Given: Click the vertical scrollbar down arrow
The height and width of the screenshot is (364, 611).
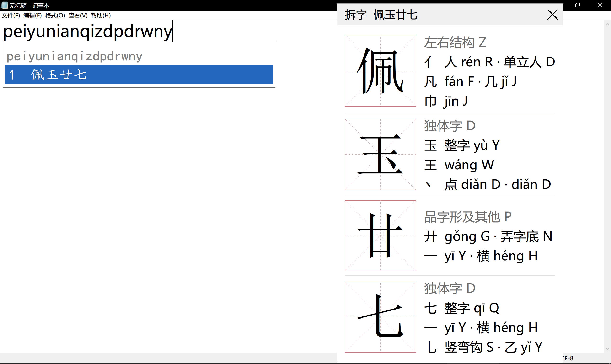Looking at the screenshot, I should click(607, 349).
